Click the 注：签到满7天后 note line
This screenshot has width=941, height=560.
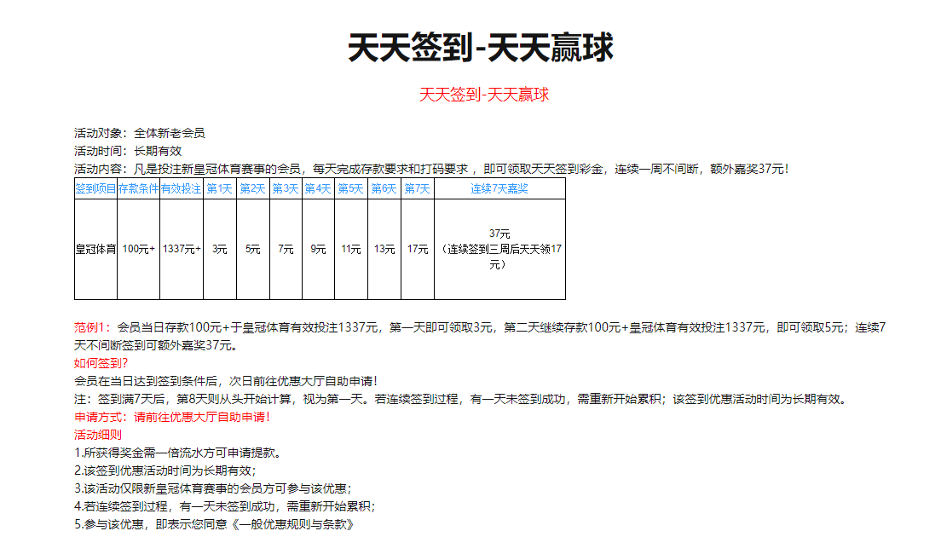click(460, 399)
